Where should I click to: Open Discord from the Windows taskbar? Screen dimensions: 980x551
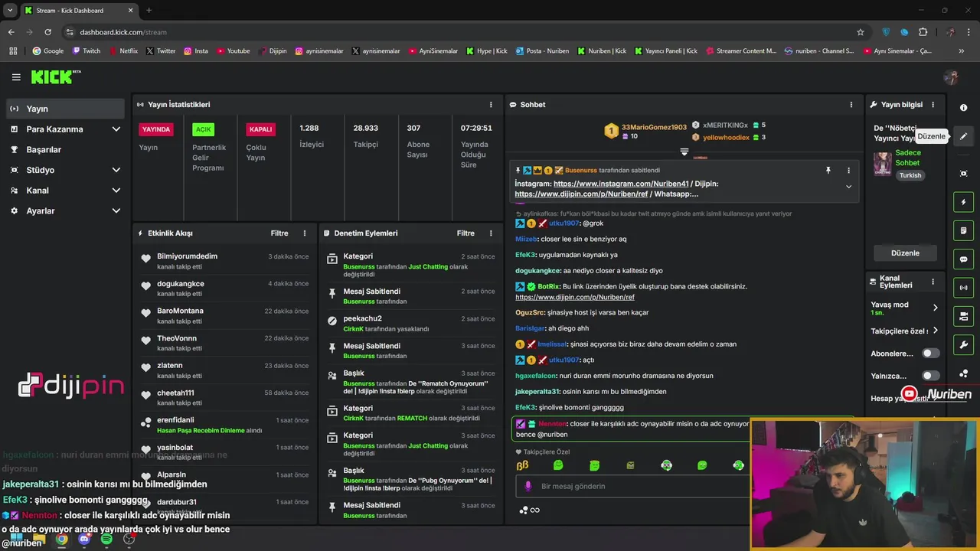tap(84, 539)
